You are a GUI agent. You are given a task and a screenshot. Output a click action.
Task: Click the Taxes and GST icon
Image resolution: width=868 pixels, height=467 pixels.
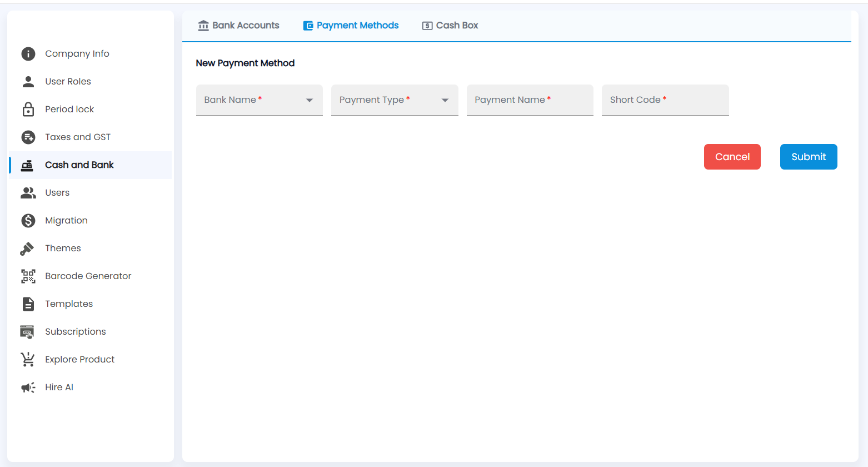(28, 137)
